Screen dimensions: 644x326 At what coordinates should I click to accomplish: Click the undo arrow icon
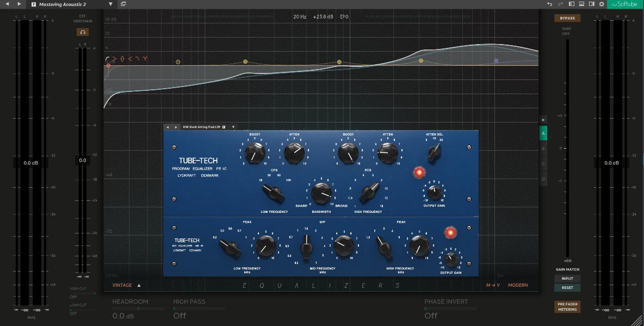point(550,4)
